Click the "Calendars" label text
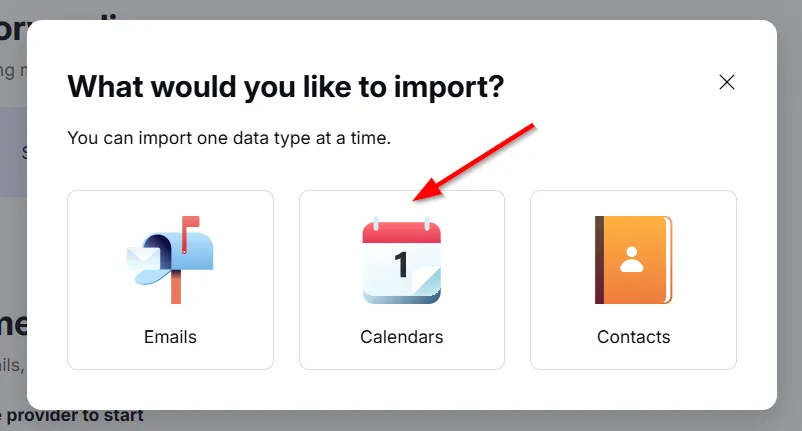The width and height of the screenshot is (802, 431). point(401,337)
